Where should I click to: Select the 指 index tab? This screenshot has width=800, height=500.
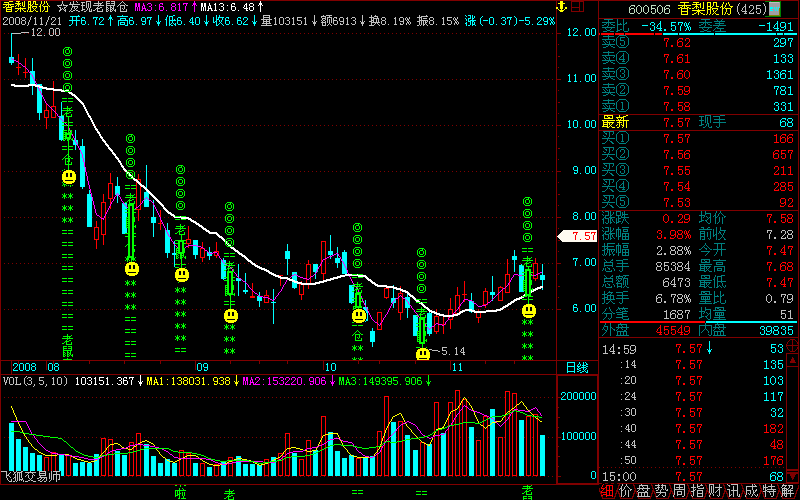[x=697, y=491]
